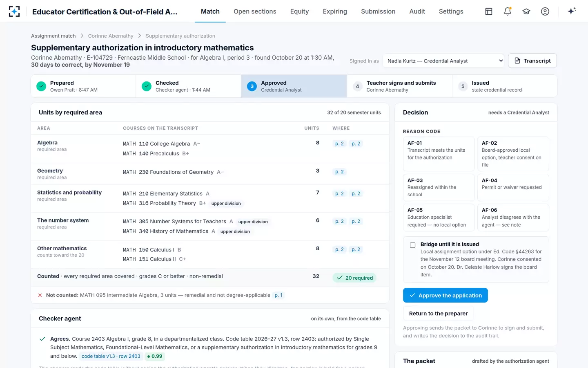
Task: Click the app logo icon
Action: coord(14,11)
